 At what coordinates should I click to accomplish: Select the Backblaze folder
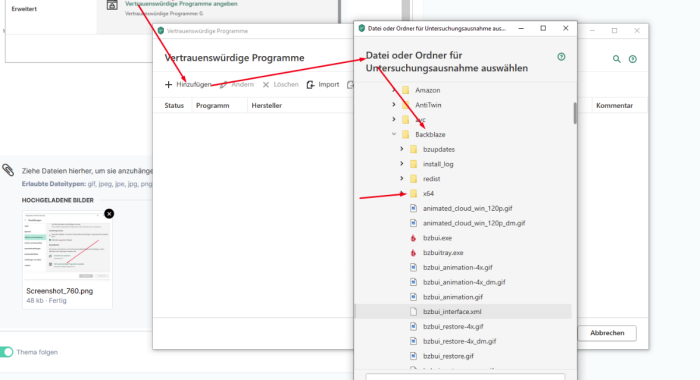point(430,134)
